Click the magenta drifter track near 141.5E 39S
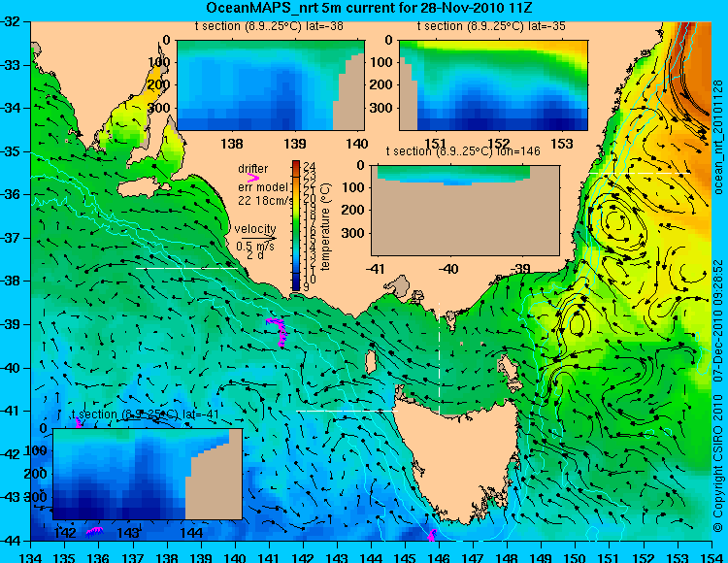 pos(279,331)
